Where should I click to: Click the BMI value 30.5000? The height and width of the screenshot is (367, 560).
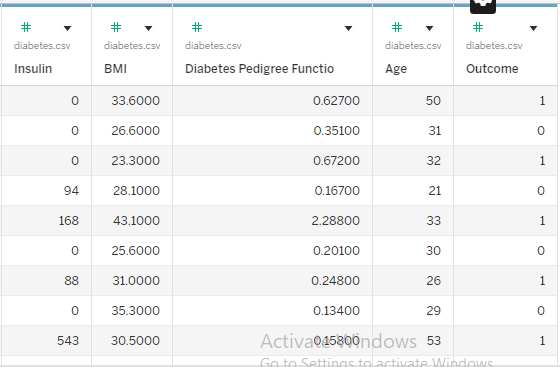click(135, 341)
